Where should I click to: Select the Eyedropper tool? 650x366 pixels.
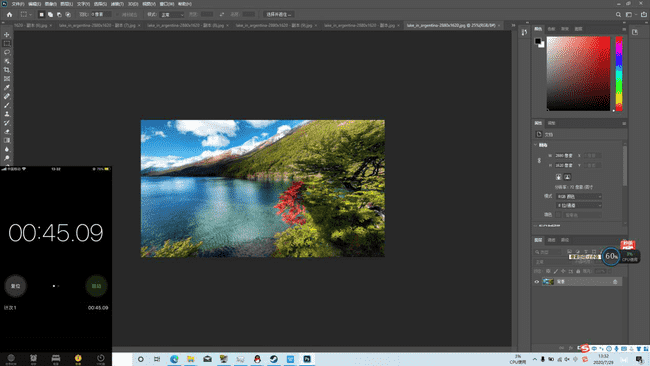7,87
